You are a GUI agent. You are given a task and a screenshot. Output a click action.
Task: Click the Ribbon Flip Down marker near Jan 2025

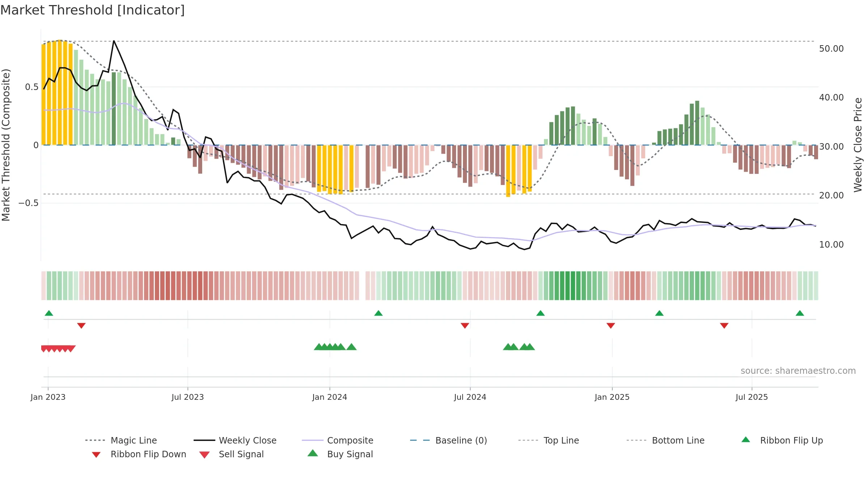[x=611, y=326]
